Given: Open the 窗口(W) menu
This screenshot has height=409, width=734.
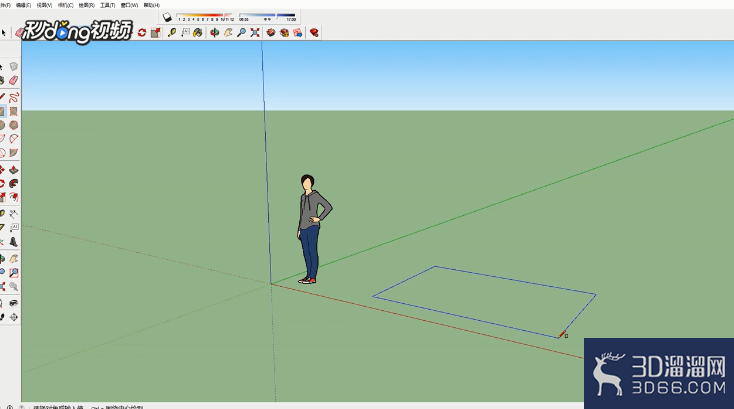Looking at the screenshot, I should [129, 5].
